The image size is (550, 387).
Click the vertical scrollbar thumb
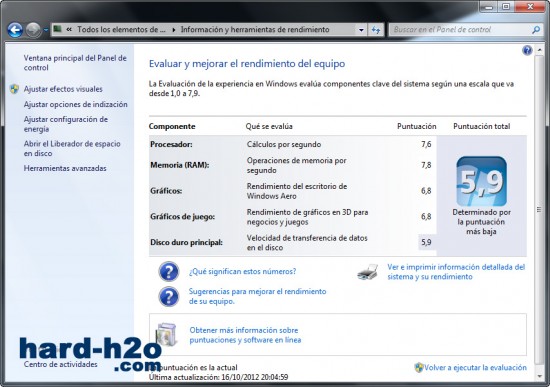[x=539, y=209]
